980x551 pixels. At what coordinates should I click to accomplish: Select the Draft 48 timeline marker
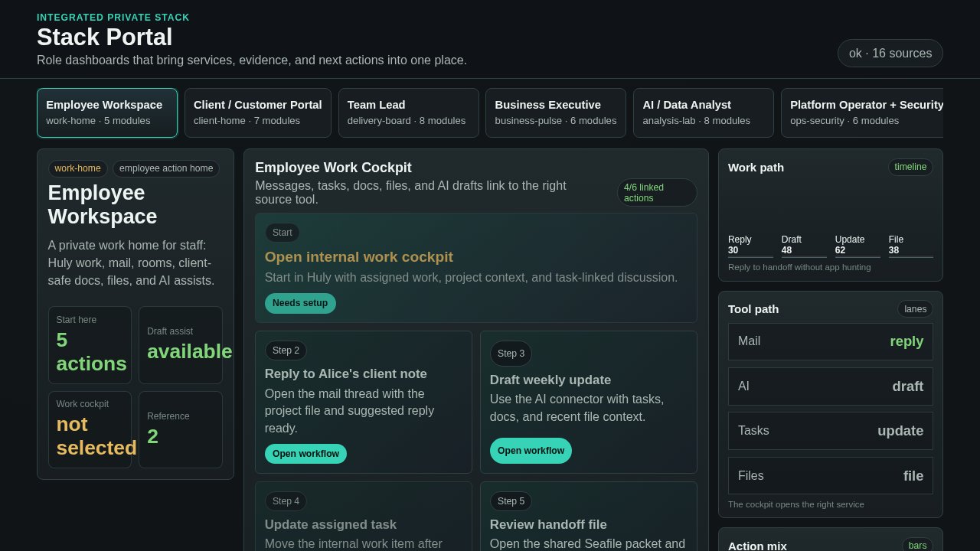pyautogui.click(x=804, y=246)
